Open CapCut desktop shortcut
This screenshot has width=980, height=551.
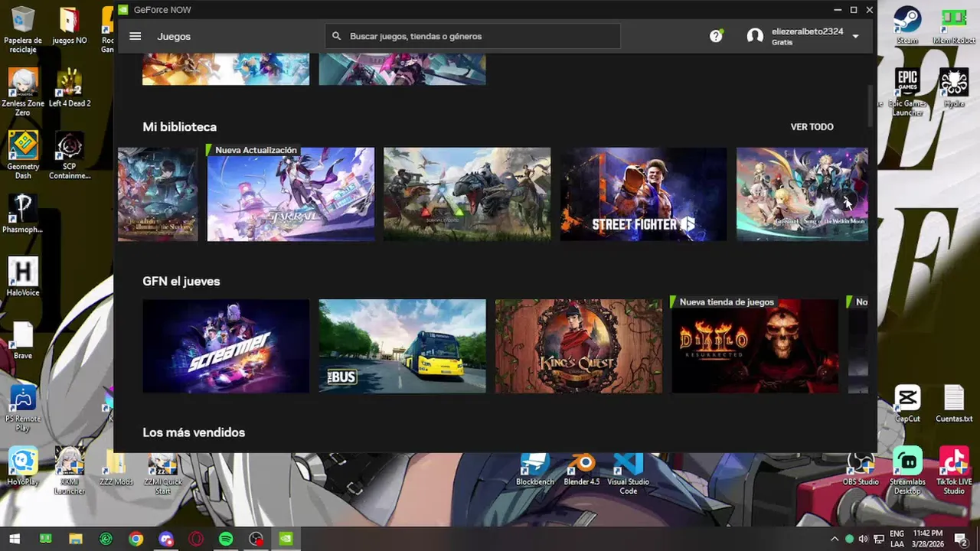click(x=907, y=403)
